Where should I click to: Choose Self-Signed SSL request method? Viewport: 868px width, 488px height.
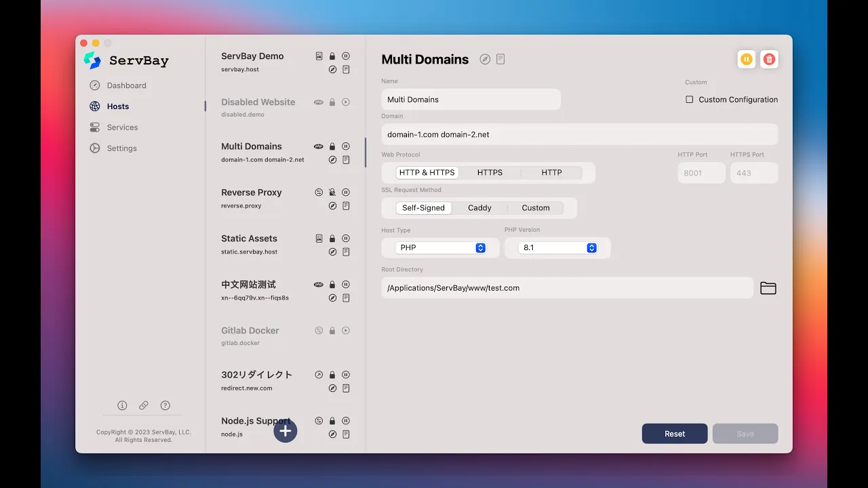click(424, 208)
